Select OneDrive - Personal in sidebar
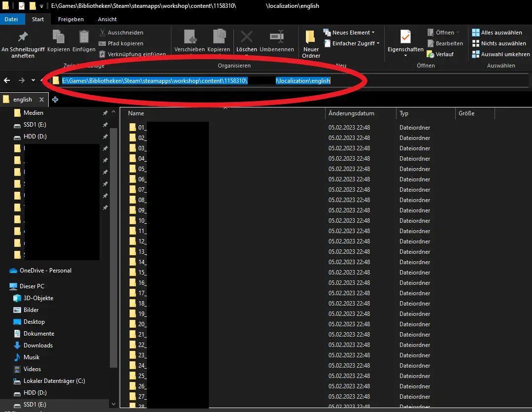Viewport: 532px width, 412px height. [x=41, y=271]
